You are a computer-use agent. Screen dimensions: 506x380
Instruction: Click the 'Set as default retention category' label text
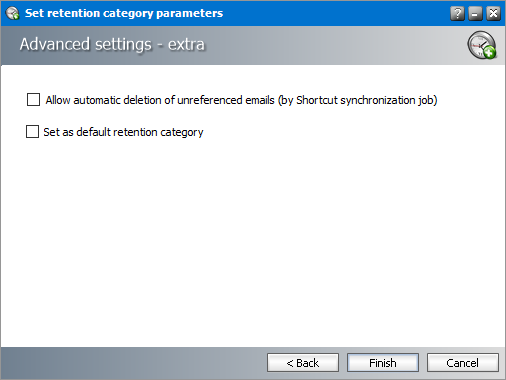(123, 132)
